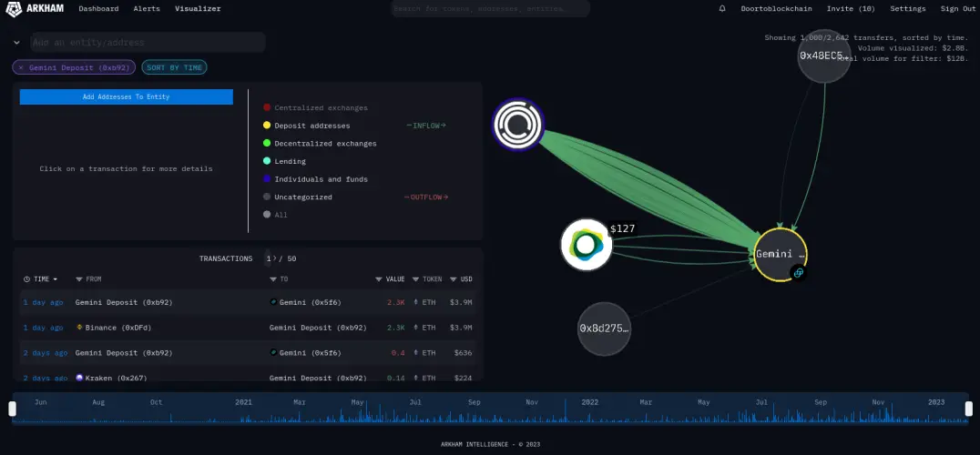Focus the token and address search box
The height and width of the screenshot is (455, 980).
[x=491, y=9]
